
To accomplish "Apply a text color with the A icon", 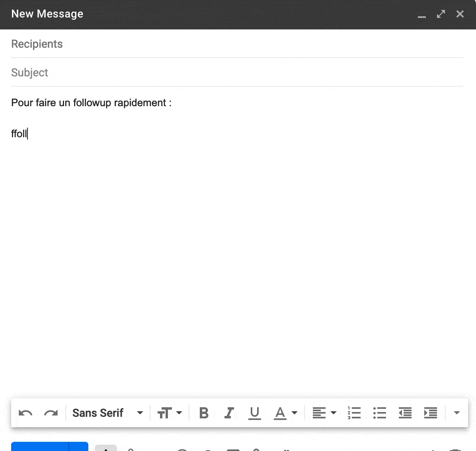I will pos(280,413).
